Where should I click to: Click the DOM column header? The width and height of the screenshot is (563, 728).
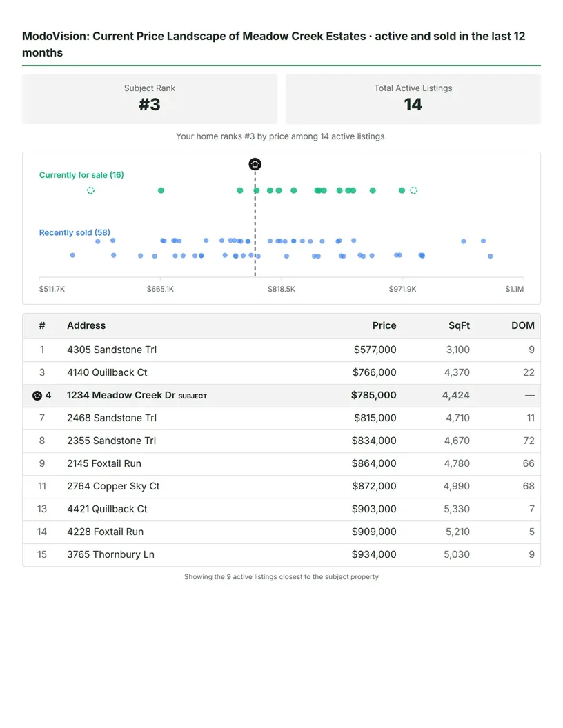point(522,325)
